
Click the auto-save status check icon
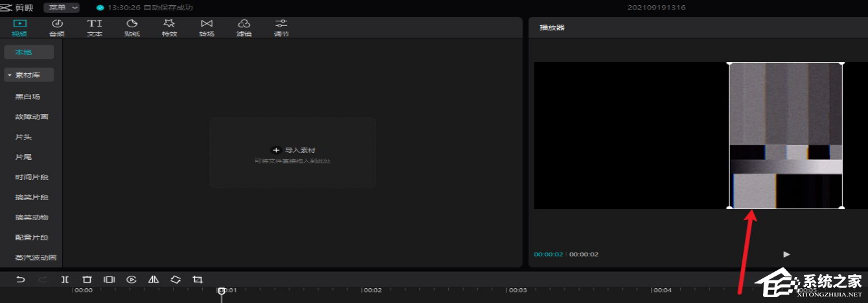(100, 8)
